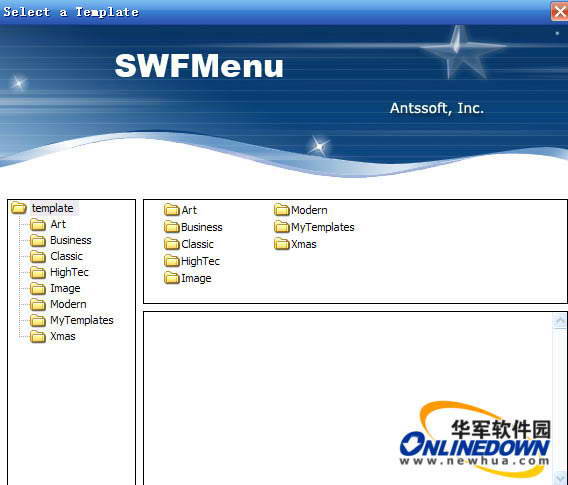Select Classic folder icon in list pane
This screenshot has height=485, width=568.
point(172,244)
